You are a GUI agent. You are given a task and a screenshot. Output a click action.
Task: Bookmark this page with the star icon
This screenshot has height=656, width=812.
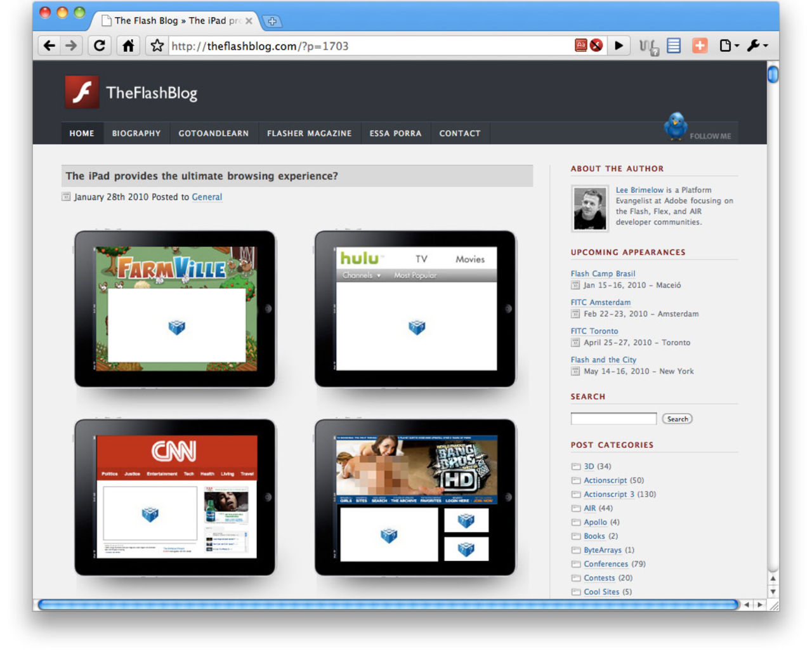pos(157,46)
